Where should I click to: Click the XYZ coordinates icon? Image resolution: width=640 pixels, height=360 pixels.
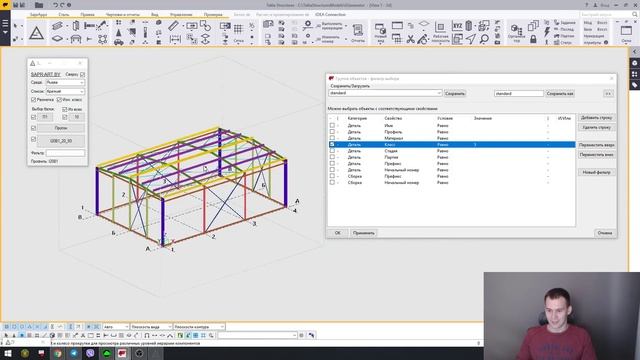click(457, 26)
